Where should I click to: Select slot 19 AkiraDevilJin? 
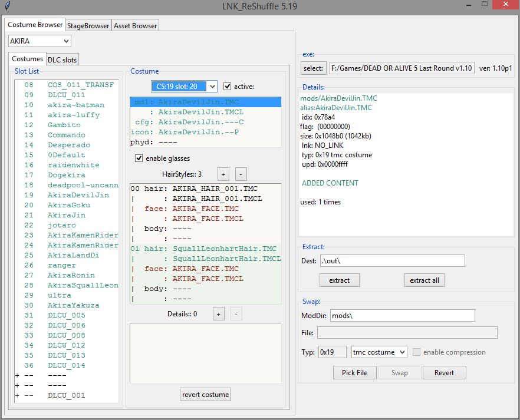pos(66,195)
